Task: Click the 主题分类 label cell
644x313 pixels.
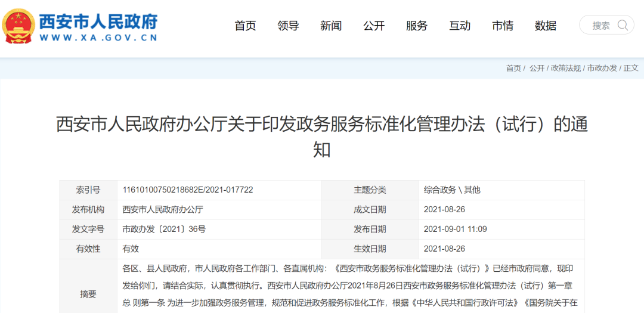Action: tap(370, 190)
